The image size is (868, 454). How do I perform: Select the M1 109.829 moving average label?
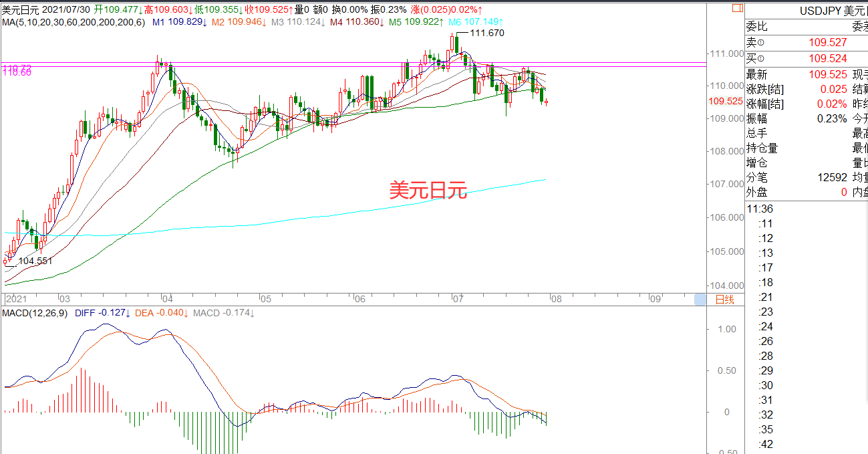coord(181,22)
